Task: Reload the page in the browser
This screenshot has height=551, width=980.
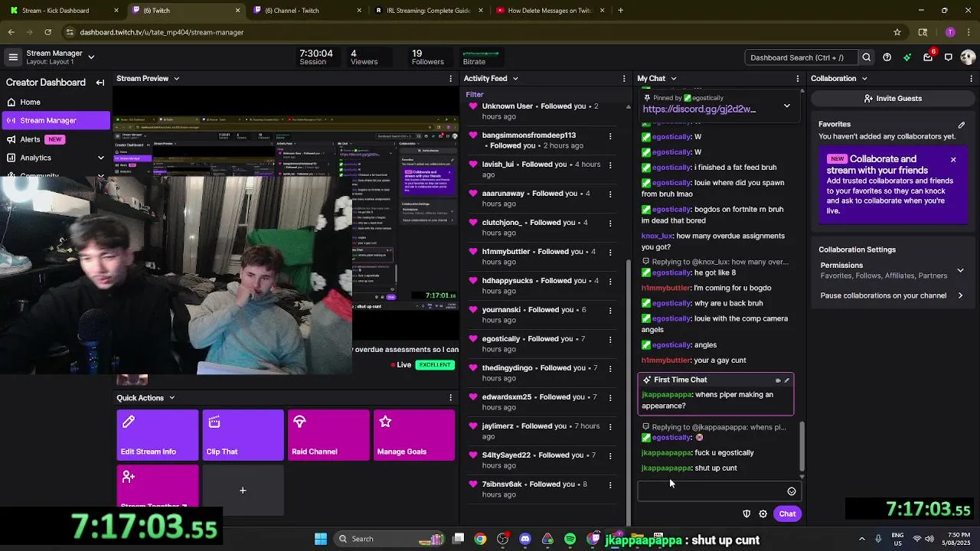Action: tap(47, 32)
